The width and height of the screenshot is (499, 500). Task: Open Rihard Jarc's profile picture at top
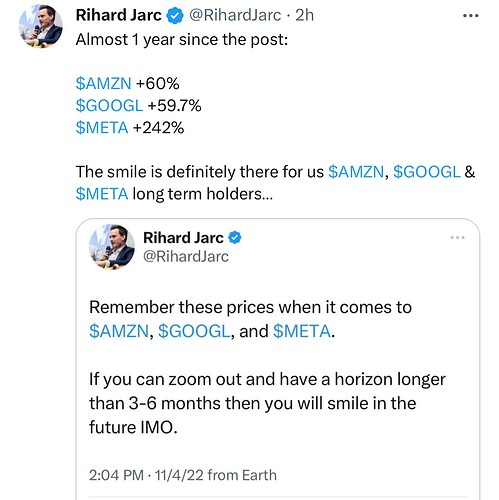point(40,26)
